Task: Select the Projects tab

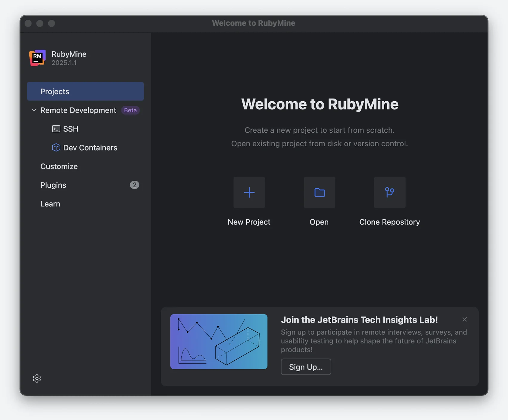Action: coord(85,91)
